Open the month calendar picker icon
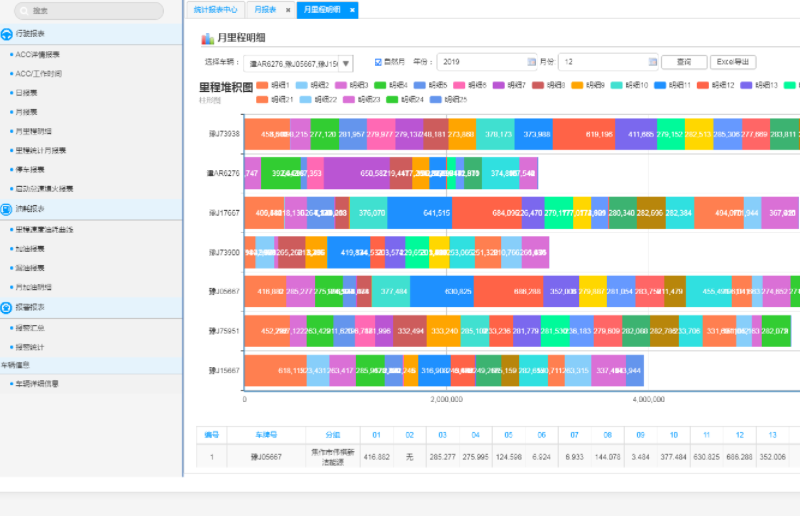This screenshot has width=800, height=516. 651,62
